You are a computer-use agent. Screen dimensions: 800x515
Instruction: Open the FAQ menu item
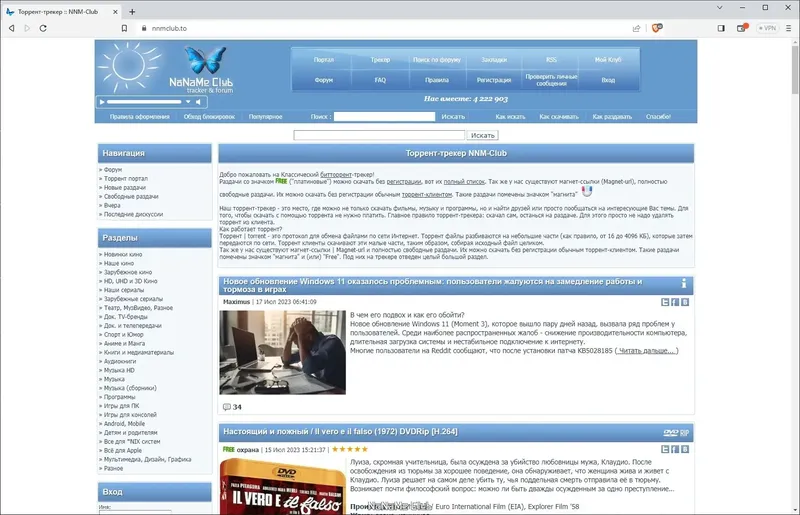point(380,80)
